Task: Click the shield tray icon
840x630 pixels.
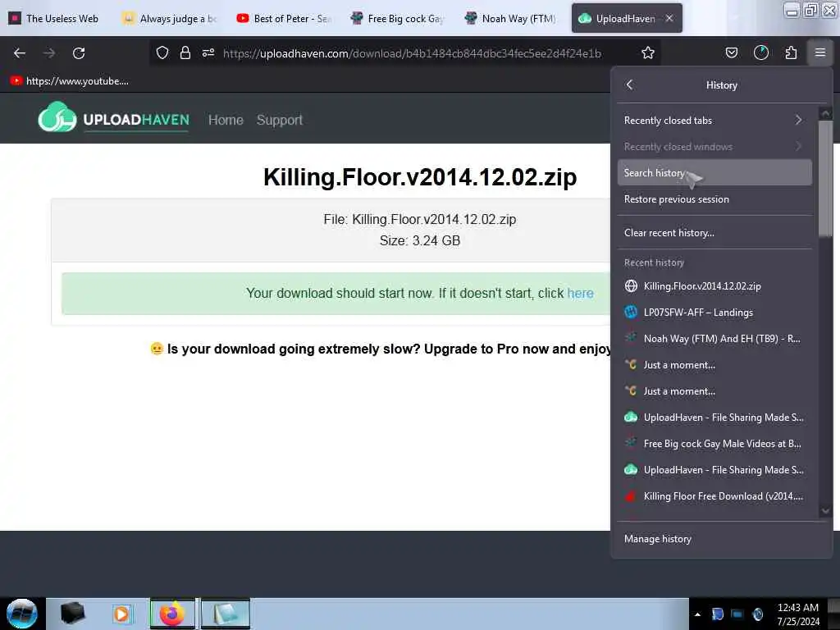Action: 717,614
